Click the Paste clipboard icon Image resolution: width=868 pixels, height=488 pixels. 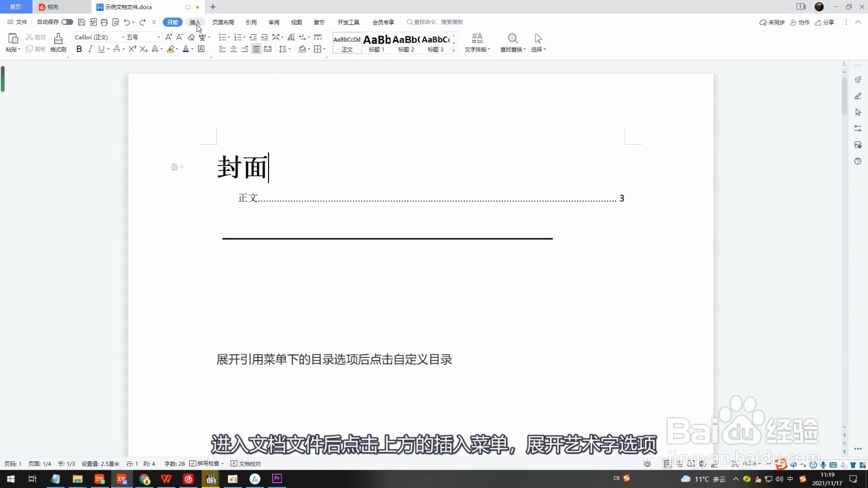click(x=13, y=38)
